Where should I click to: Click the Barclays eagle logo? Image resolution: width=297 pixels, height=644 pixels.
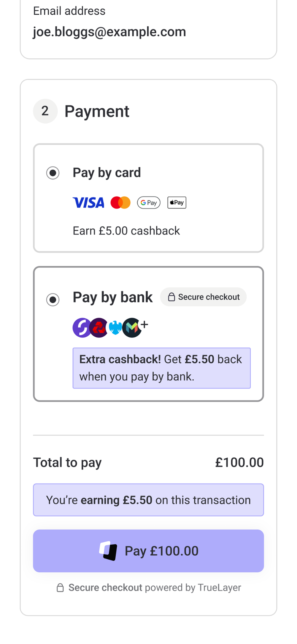coord(115,327)
